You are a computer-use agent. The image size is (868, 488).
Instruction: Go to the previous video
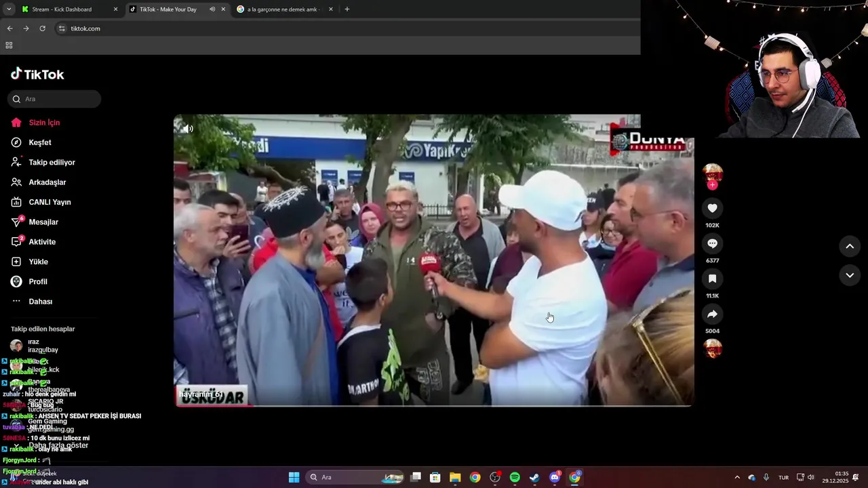(x=850, y=246)
